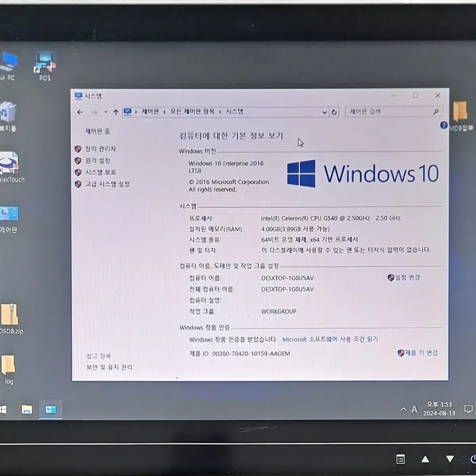Click the RAM value 4.00GB(3.89GB 사용 가능)

(295, 229)
